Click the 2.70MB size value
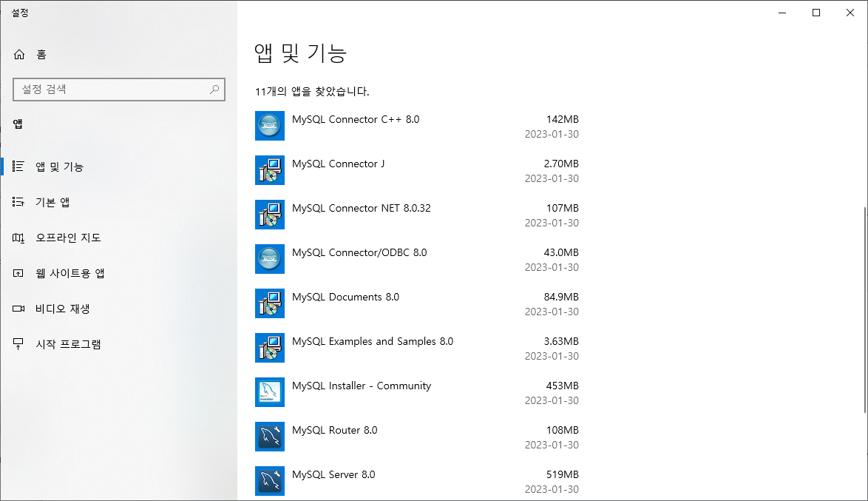Screen dimensions: 868x501 click(561, 164)
